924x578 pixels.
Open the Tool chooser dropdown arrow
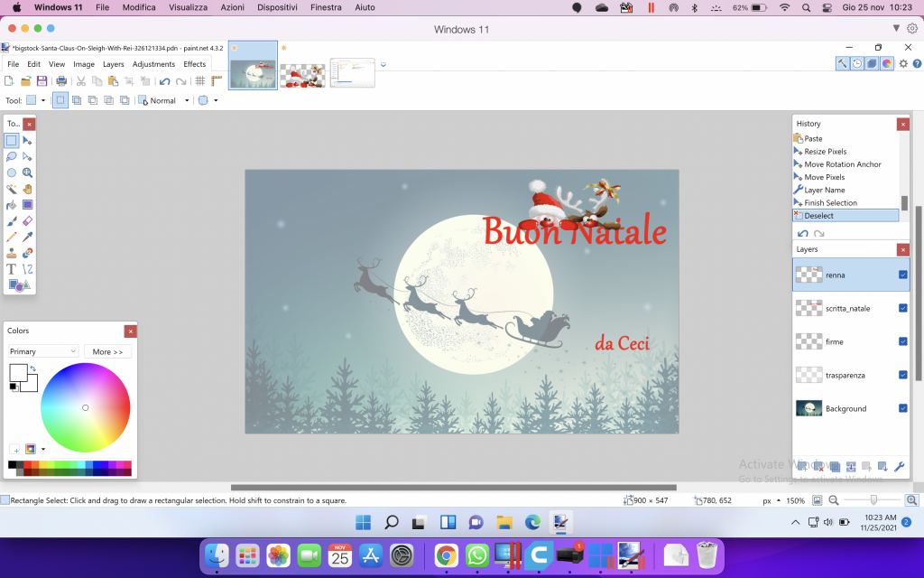pyautogui.click(x=44, y=100)
